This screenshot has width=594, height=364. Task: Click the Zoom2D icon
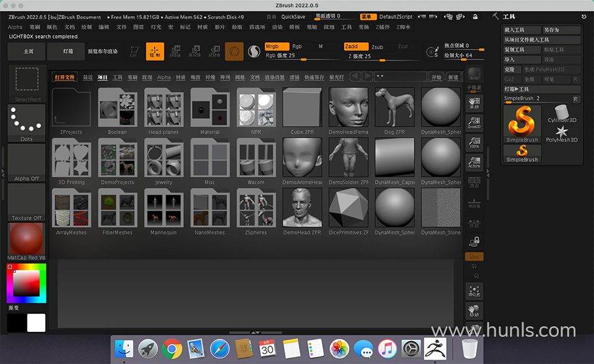pyautogui.click(x=475, y=123)
